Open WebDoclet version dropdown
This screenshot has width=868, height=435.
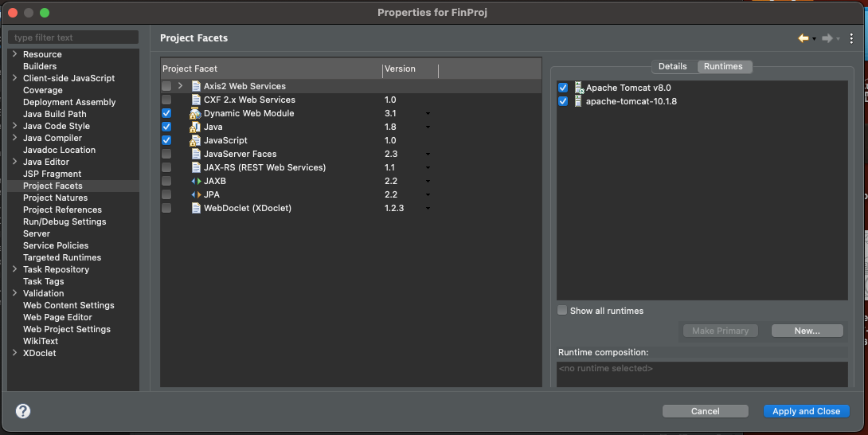coord(428,209)
